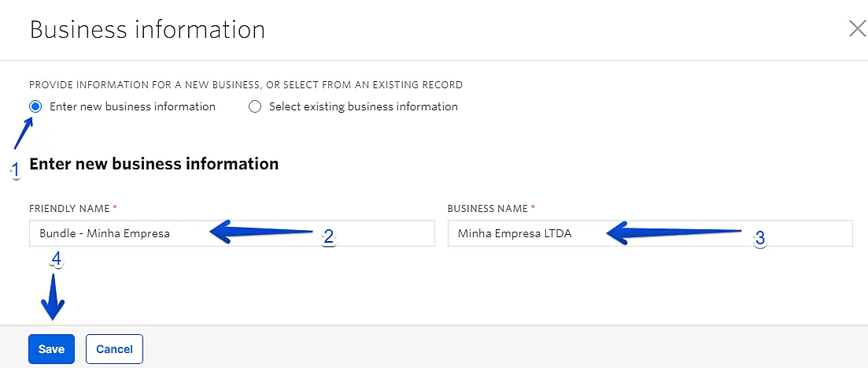The image size is (868, 368).
Task: Click the blue arrow pointing down at Save
Action: point(53,298)
